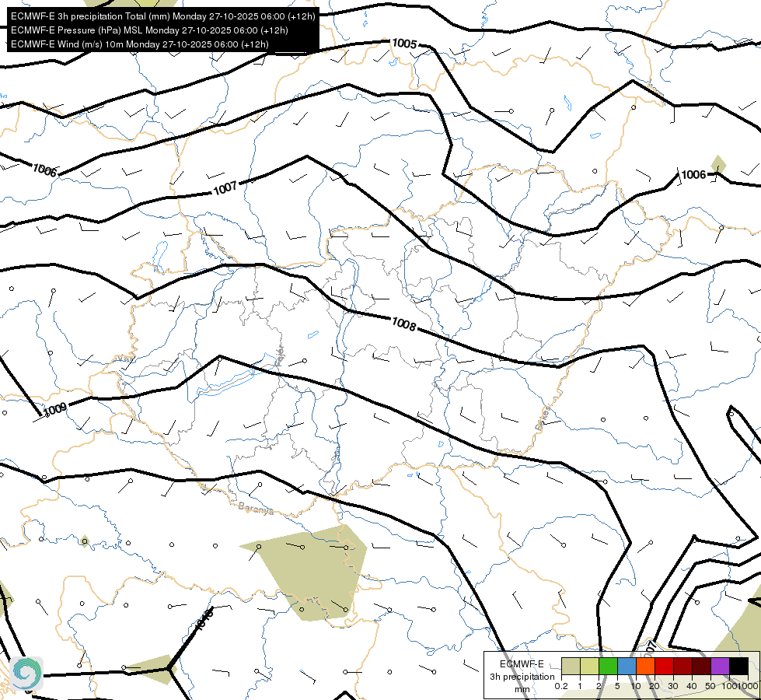Click the 20 legend scale value

[x=655, y=686]
